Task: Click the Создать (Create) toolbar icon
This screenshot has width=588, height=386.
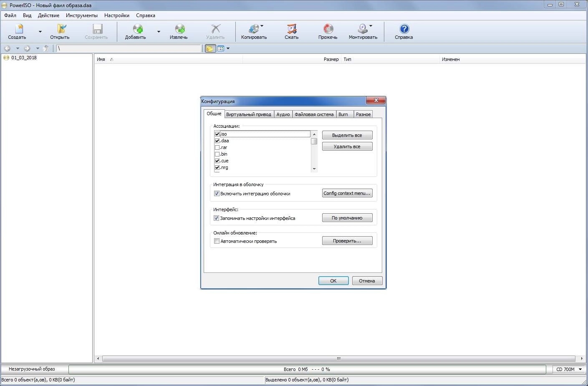Action: pos(17,32)
